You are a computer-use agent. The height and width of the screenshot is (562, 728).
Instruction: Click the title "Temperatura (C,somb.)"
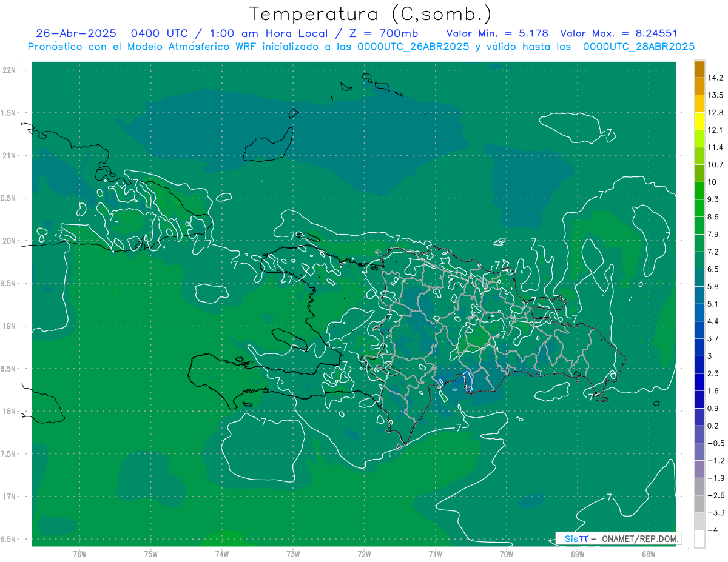371,14
